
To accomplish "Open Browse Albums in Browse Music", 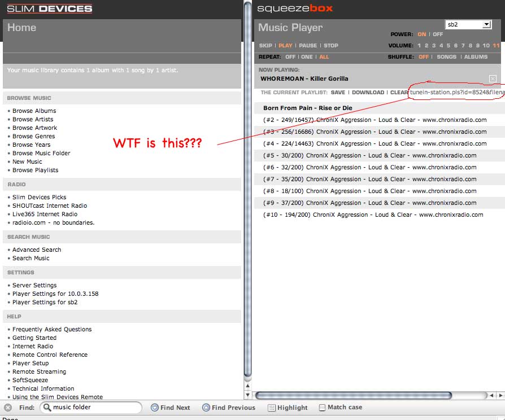I will pos(34,111).
